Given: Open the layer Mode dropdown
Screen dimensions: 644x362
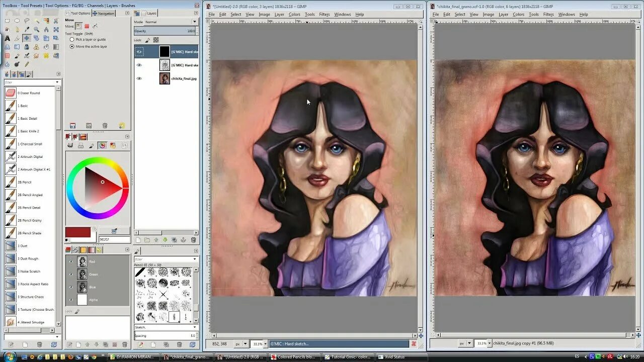Looking at the screenshot, I should click(171, 22).
